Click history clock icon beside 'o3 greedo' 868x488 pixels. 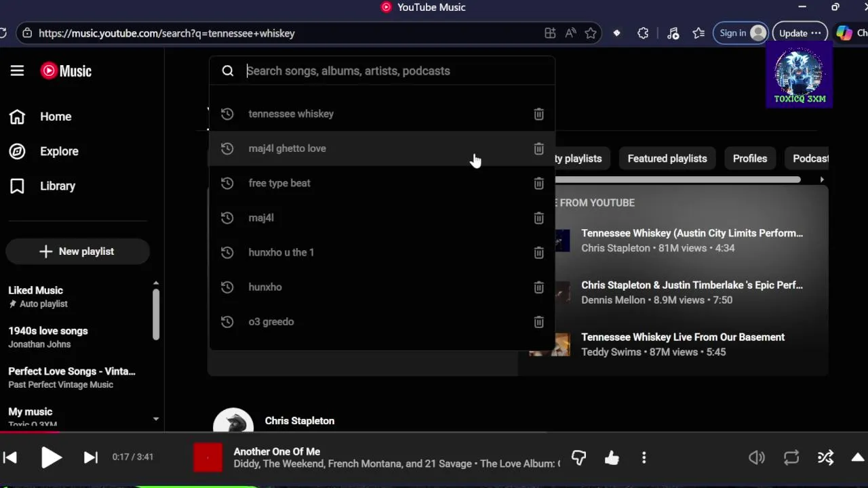[x=227, y=321]
